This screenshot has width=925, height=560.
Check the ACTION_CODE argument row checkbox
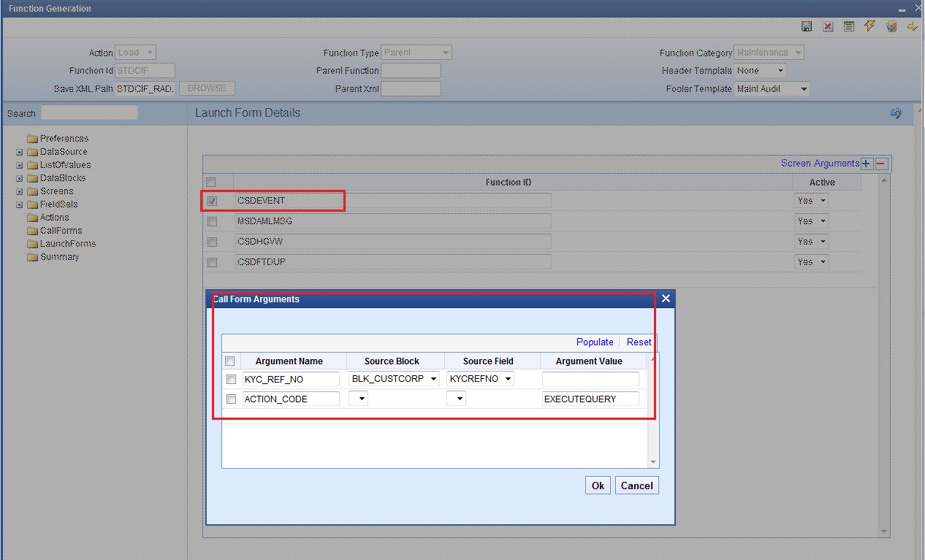tap(231, 399)
